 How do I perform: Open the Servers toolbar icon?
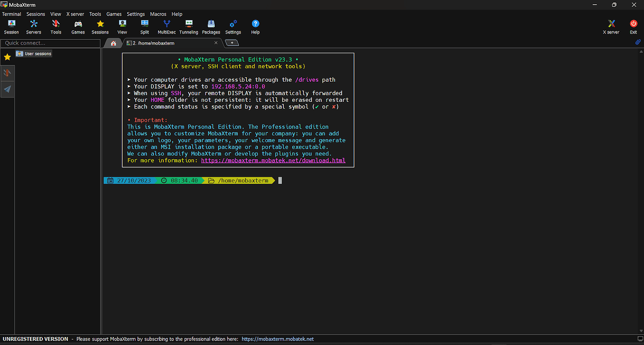click(x=34, y=27)
